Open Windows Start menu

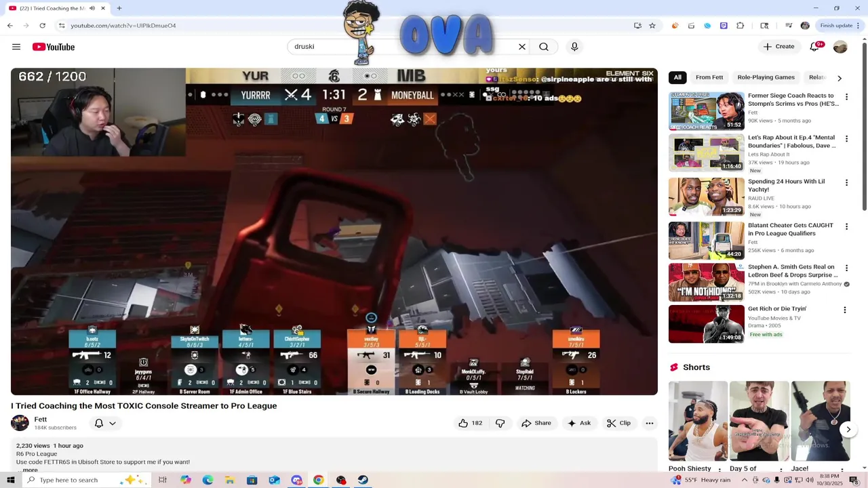(10, 480)
